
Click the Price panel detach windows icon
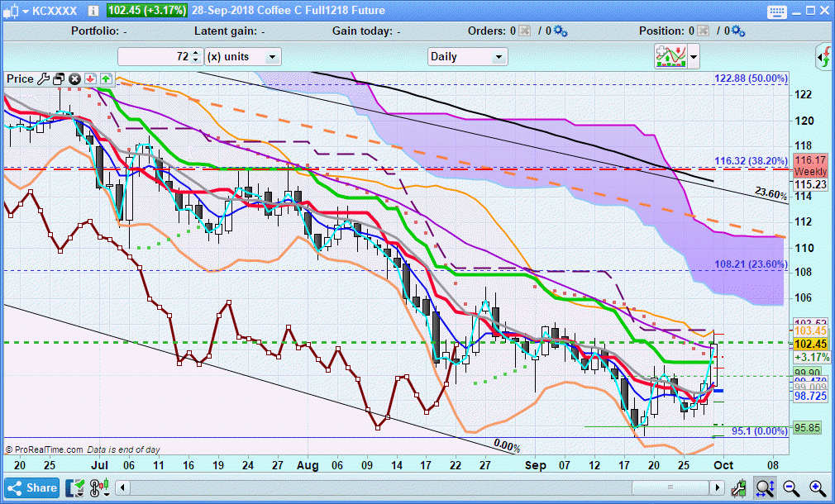[x=59, y=79]
